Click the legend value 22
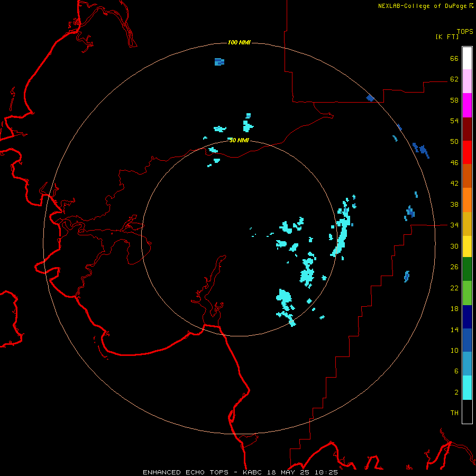The image size is (476, 476). point(454,288)
